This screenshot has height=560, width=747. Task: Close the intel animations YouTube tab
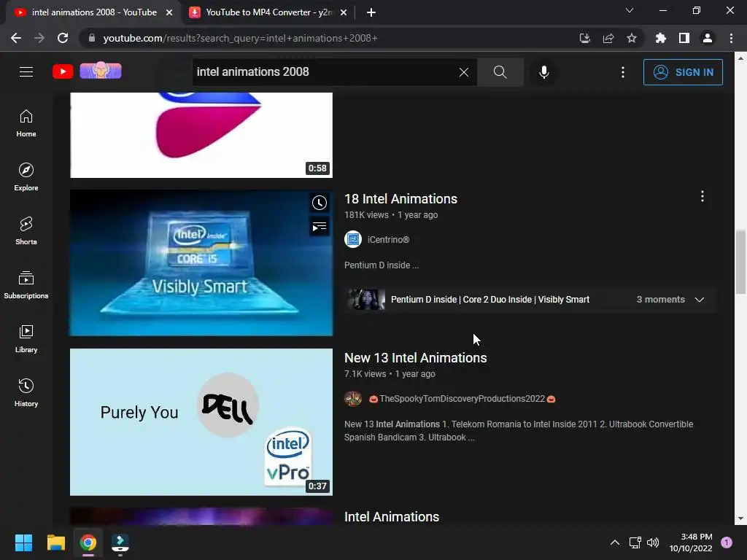tap(169, 12)
